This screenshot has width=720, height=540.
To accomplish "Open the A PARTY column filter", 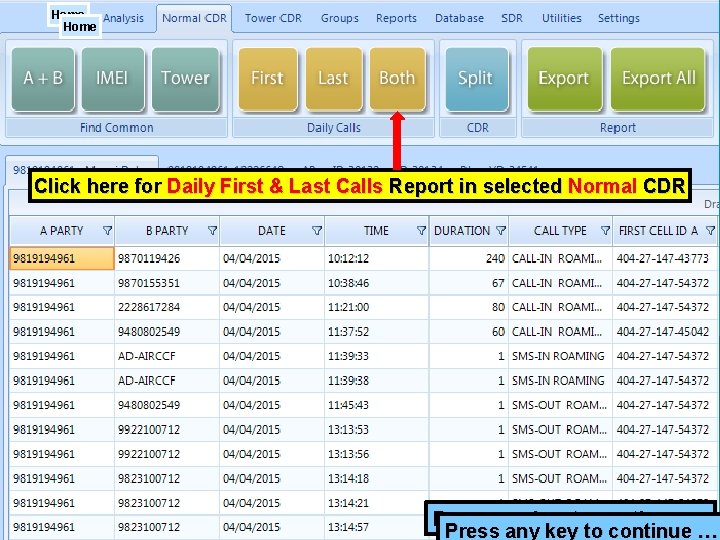I will [x=107, y=231].
